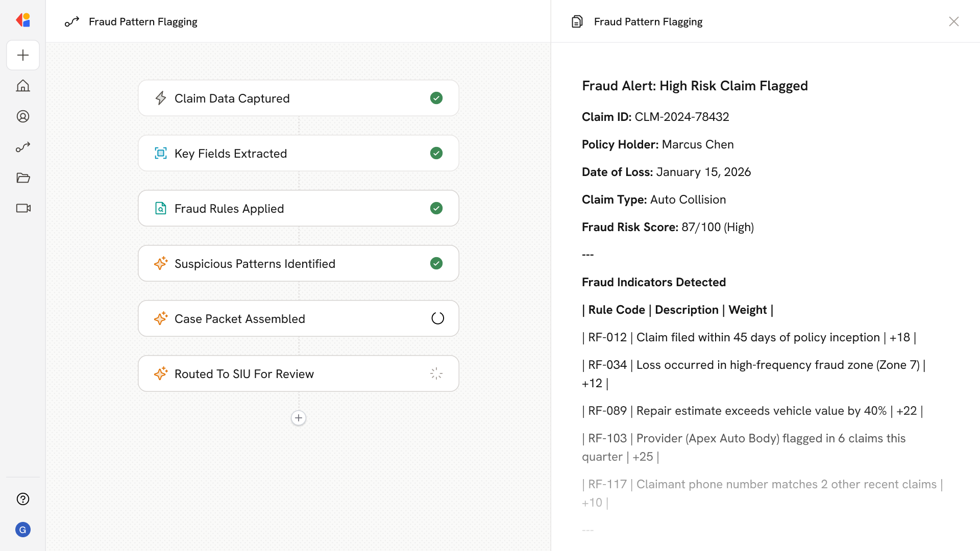This screenshot has height=551, width=980.
Task: Click spinner on Routed To SIU For Review
Action: (436, 373)
